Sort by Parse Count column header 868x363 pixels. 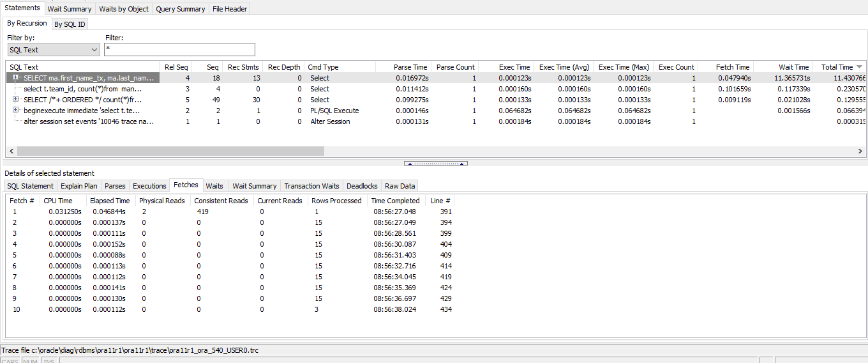pyautogui.click(x=455, y=66)
